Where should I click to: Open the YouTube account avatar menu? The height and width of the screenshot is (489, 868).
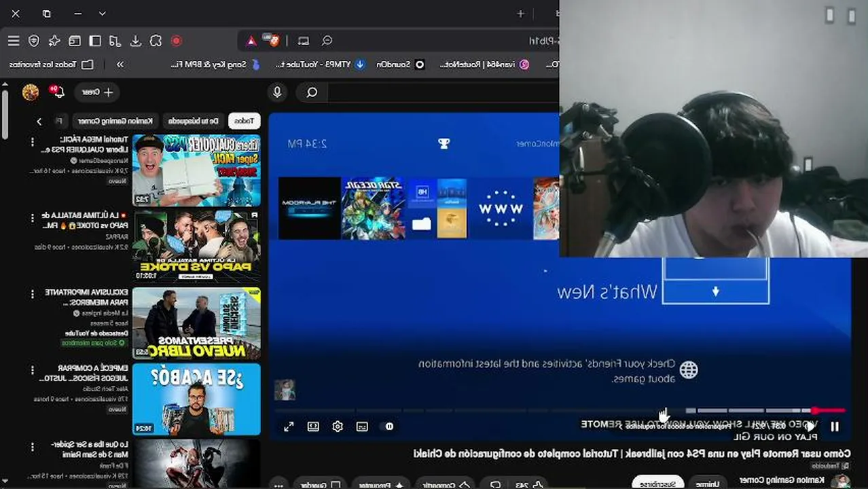(31, 92)
